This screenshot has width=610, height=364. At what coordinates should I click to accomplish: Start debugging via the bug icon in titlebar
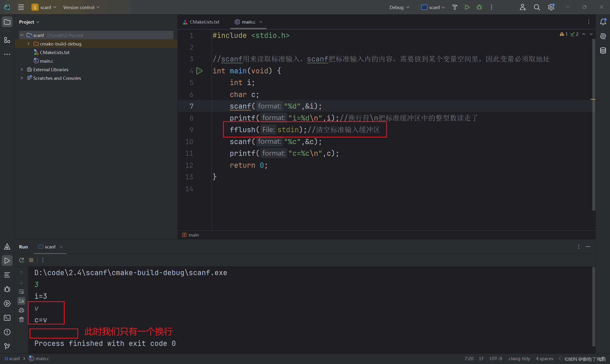click(479, 7)
